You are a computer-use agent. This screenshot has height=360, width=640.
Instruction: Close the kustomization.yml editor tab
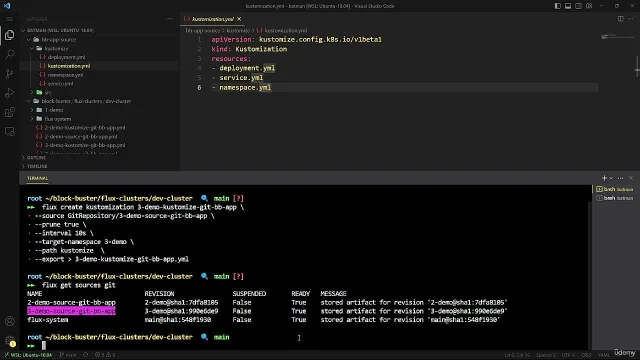point(239,19)
